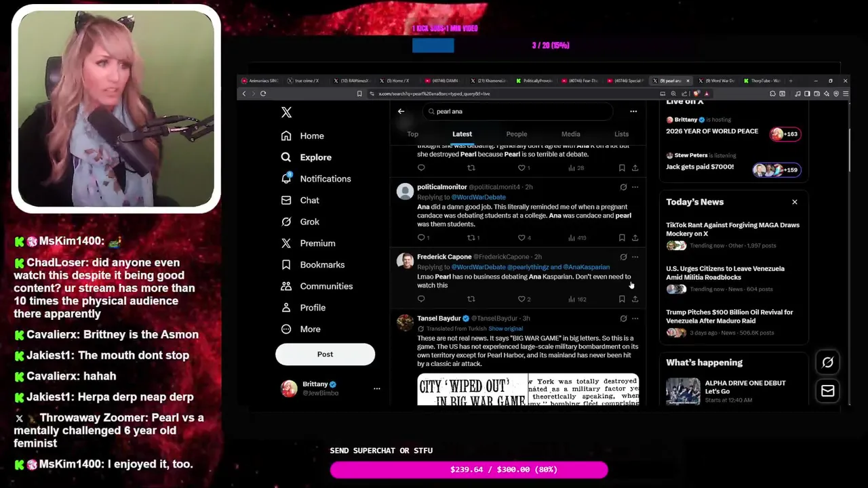Image resolution: width=868 pixels, height=488 pixels.
Task: Click the back arrow beside the search box
Action: click(401, 111)
